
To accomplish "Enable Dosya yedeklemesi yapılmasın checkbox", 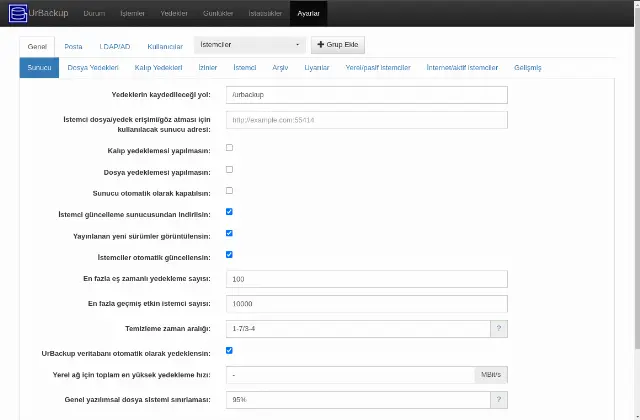I will (229, 169).
